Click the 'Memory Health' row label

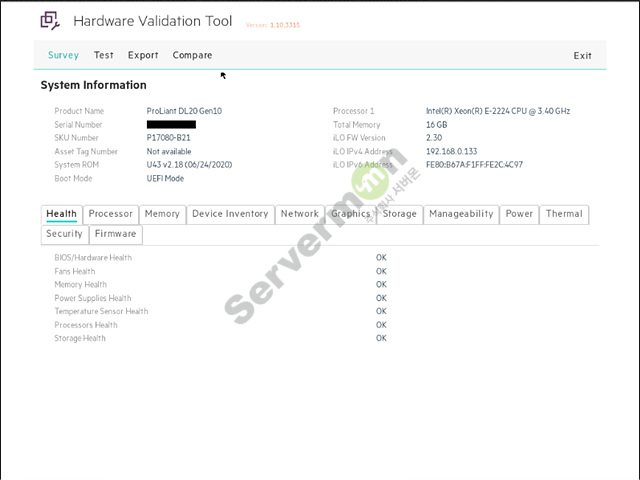click(80, 284)
